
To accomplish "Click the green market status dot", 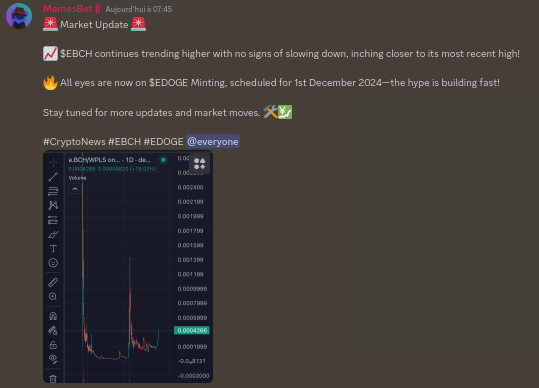I will pyautogui.click(x=163, y=160).
